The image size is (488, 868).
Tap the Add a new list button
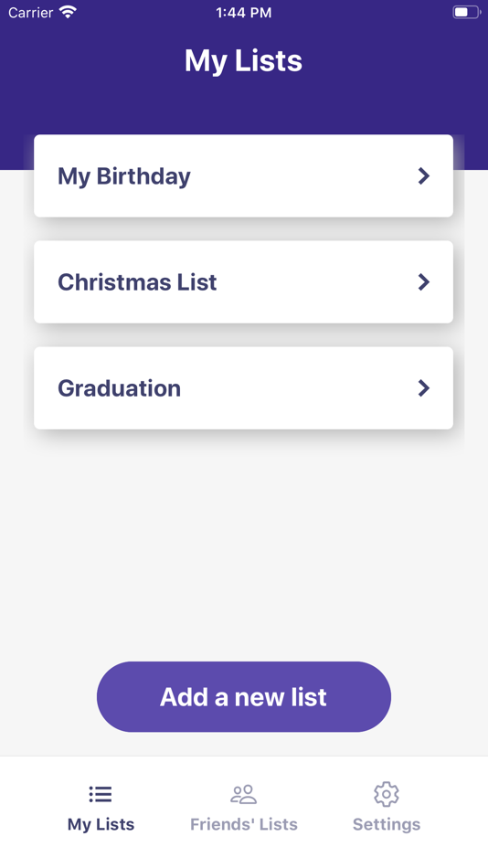[244, 696]
